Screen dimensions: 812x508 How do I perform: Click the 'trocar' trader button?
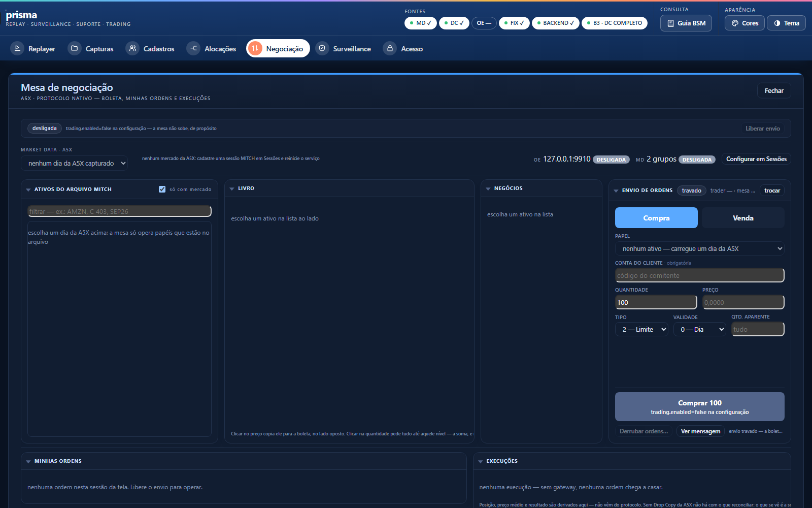pyautogui.click(x=772, y=190)
